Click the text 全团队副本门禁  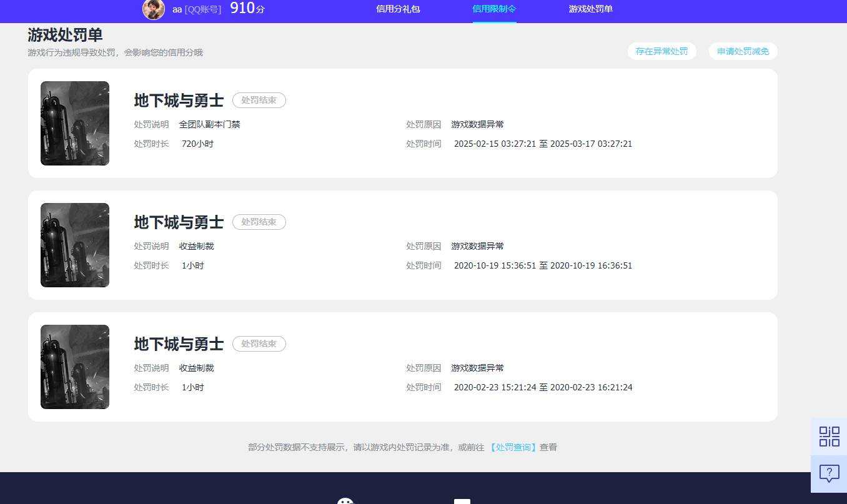(x=210, y=124)
